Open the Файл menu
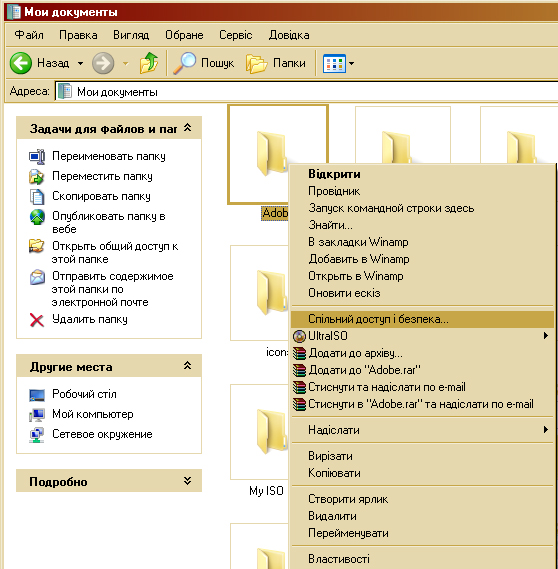 click(29, 35)
